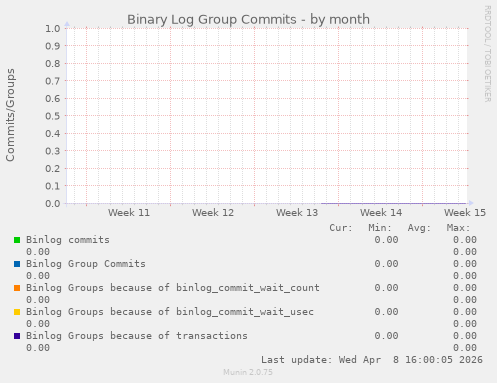Screen dimensions: 497x383
Task: Click the 'Week 14' x-axis label
Action: [381, 213]
